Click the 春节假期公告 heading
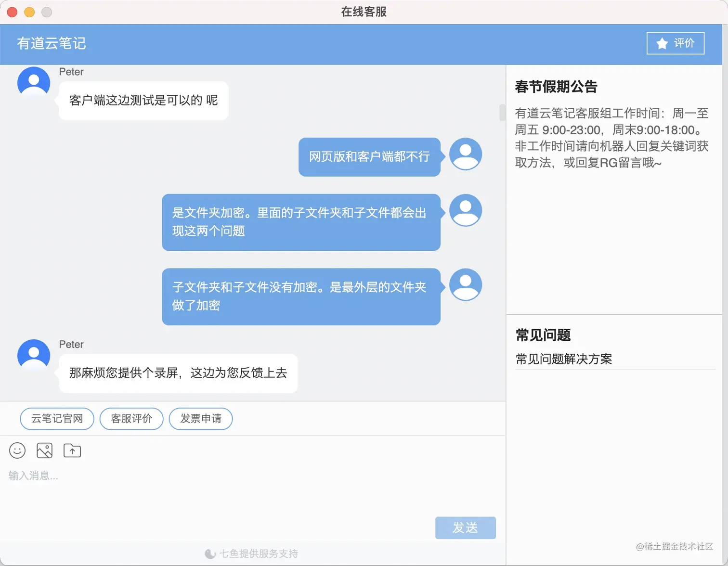 pos(556,87)
